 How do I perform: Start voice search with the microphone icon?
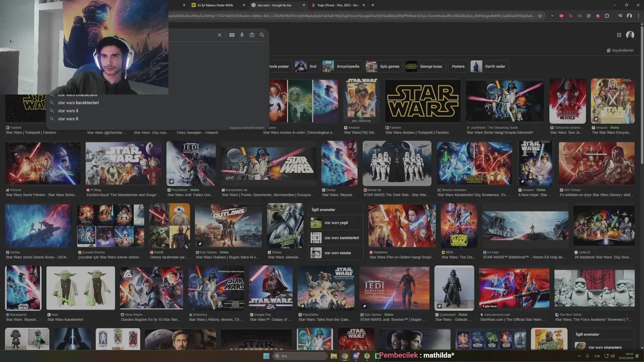[x=242, y=35]
